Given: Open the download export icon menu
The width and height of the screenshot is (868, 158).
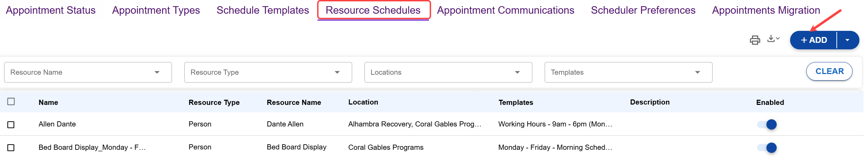Looking at the screenshot, I should tap(773, 39).
